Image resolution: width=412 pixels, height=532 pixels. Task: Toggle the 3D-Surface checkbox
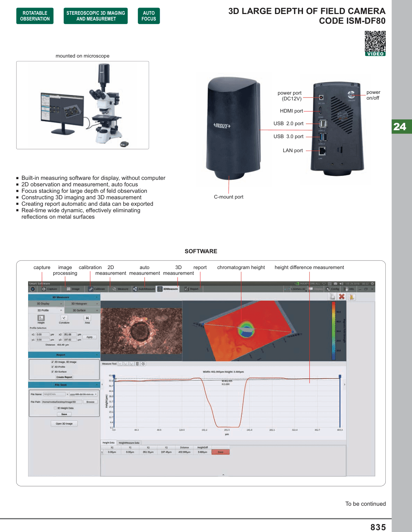pos(53,372)
